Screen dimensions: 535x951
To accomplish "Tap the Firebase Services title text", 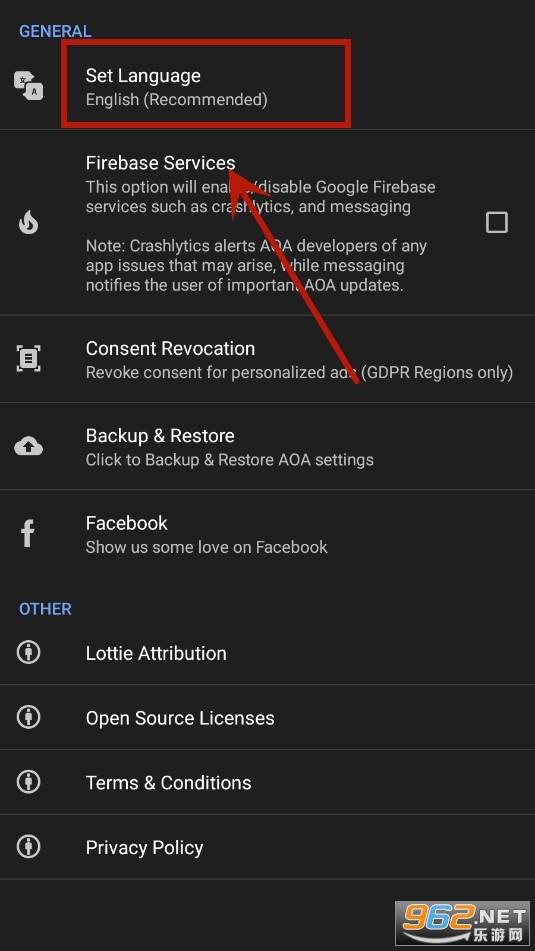I will click(160, 163).
